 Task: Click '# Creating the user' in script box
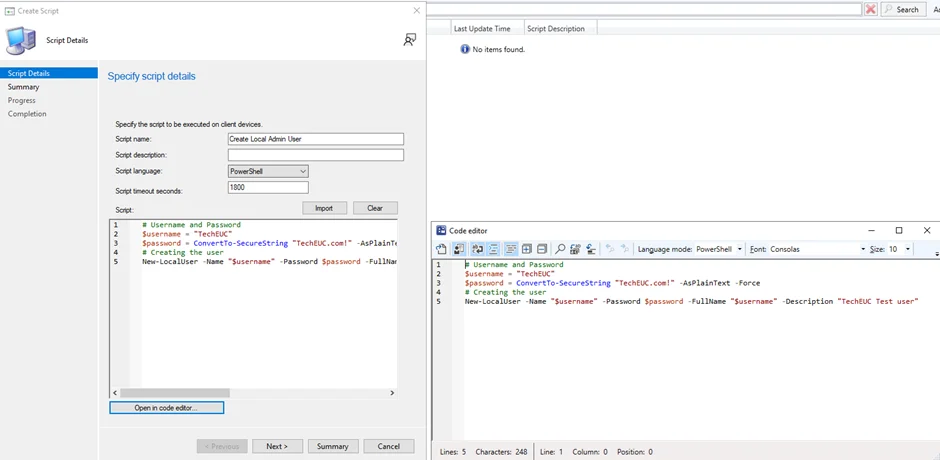(x=185, y=252)
